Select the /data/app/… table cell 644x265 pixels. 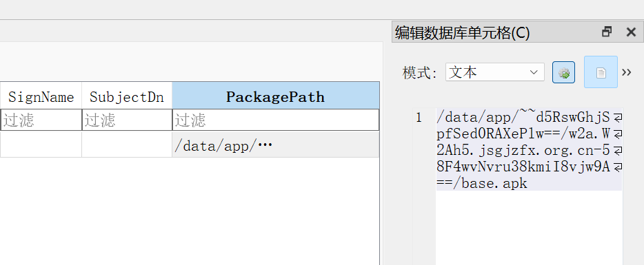tap(276, 145)
